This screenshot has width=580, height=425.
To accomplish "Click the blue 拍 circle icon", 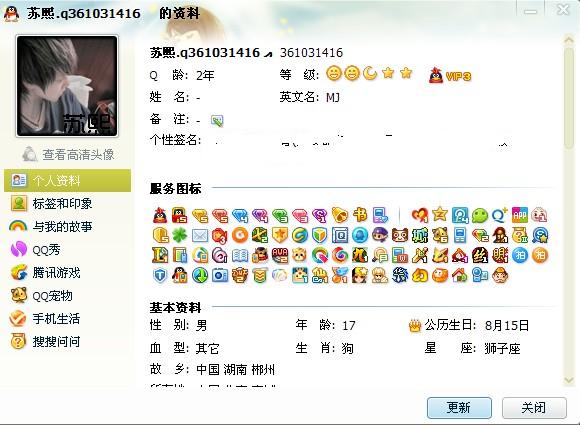I will (520, 255).
